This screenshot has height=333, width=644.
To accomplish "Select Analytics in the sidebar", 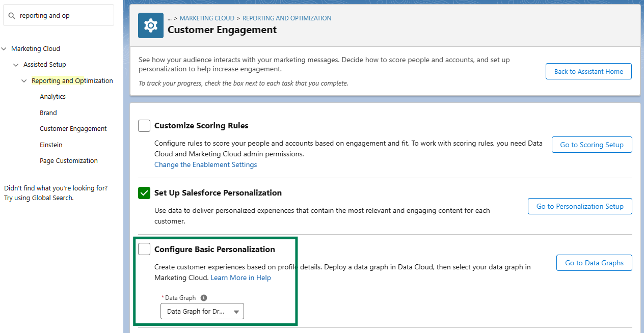I will click(52, 97).
